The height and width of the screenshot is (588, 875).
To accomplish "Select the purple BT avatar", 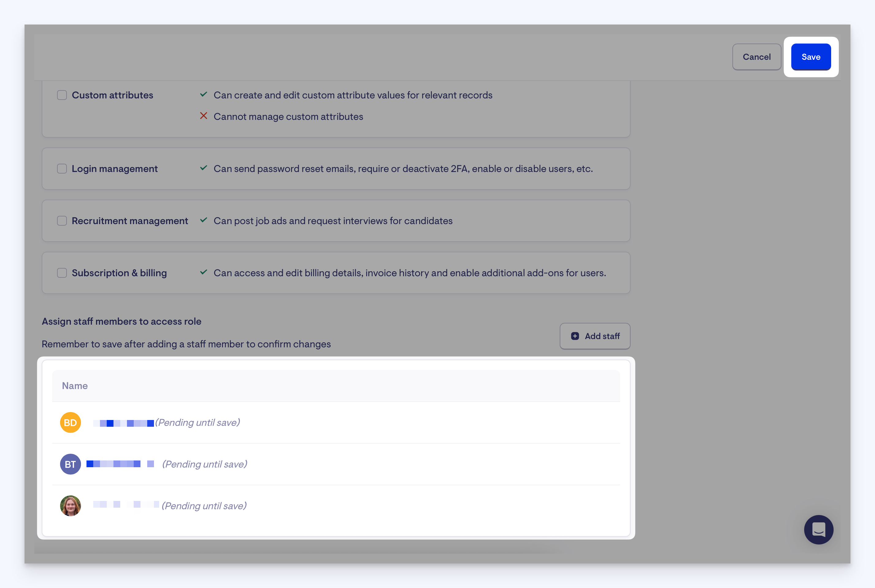I will click(x=71, y=464).
